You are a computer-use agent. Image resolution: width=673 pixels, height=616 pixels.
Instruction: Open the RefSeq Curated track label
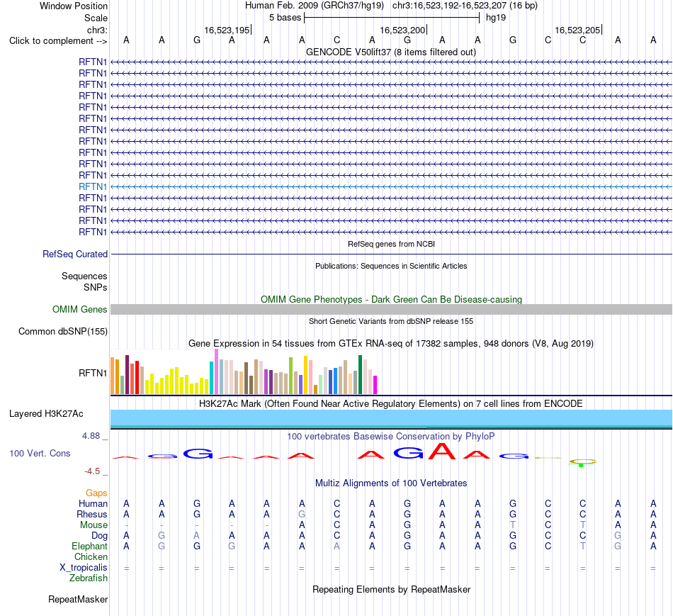coord(75,254)
